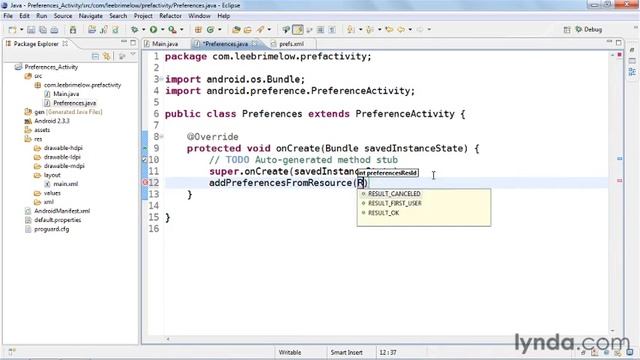Click the Previous Annotation icon
Image resolution: width=640 pixels, height=360 pixels.
[370, 30]
